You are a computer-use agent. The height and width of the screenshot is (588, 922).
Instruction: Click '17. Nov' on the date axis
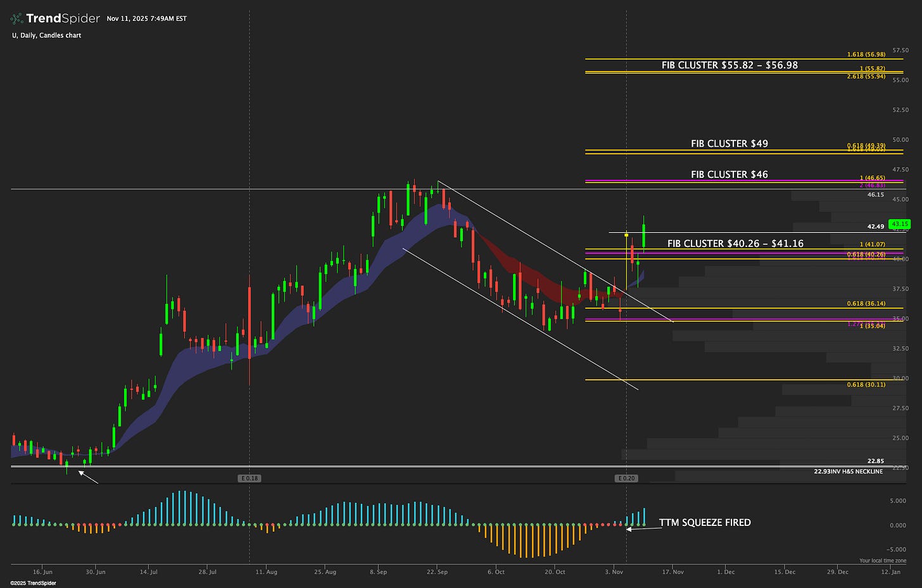coord(673,572)
